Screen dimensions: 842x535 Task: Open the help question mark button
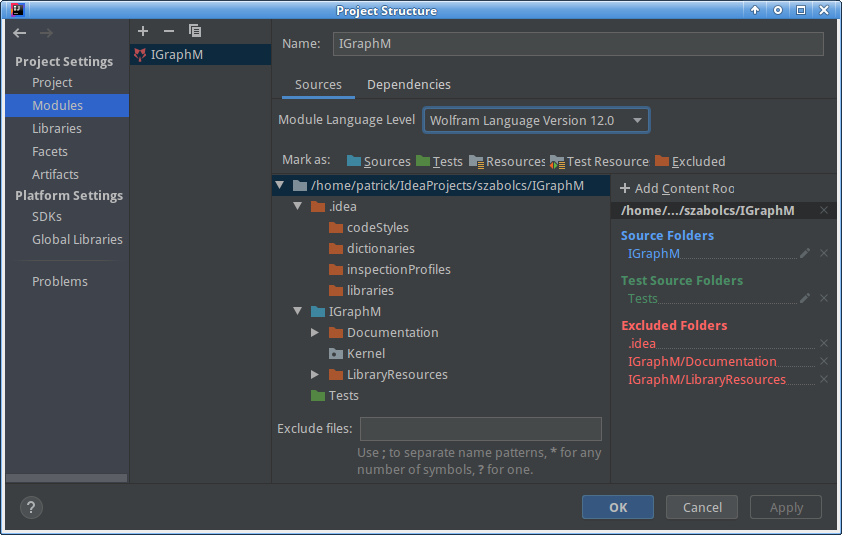pyautogui.click(x=31, y=507)
